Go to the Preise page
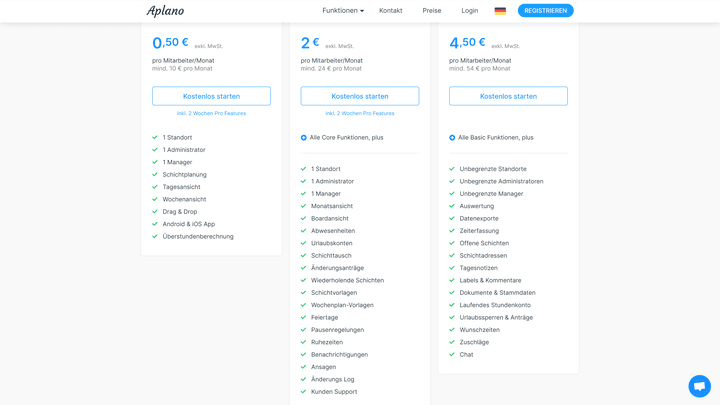Image resolution: width=720 pixels, height=405 pixels. (x=431, y=11)
